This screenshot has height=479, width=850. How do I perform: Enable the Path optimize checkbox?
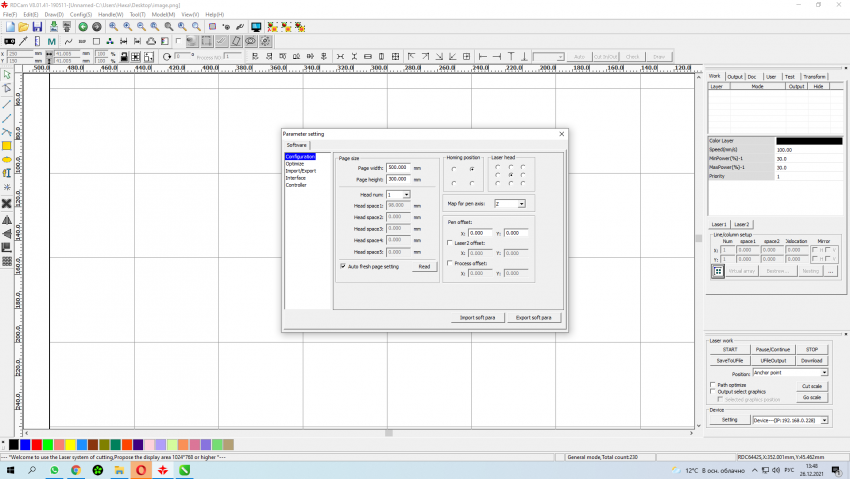(x=712, y=383)
